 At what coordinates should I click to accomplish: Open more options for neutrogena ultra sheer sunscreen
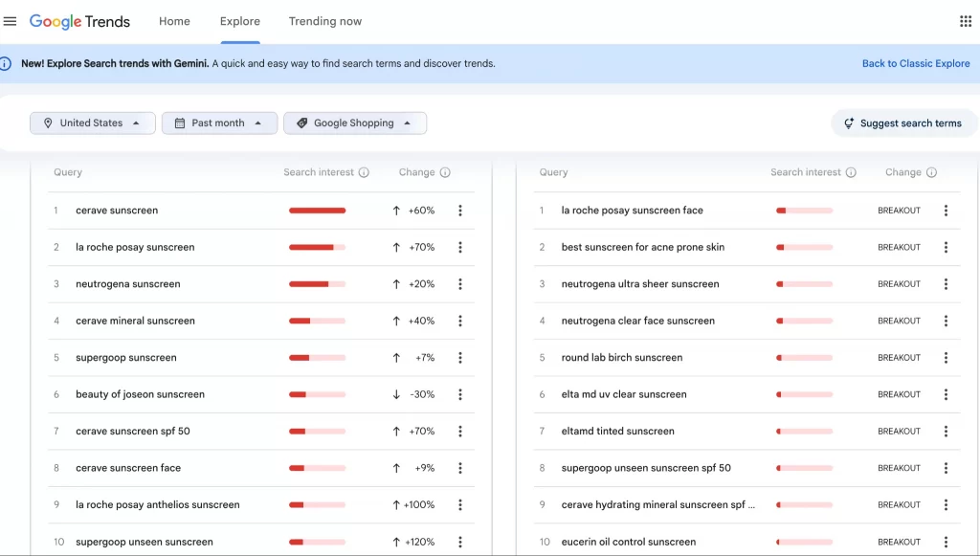[x=946, y=284]
